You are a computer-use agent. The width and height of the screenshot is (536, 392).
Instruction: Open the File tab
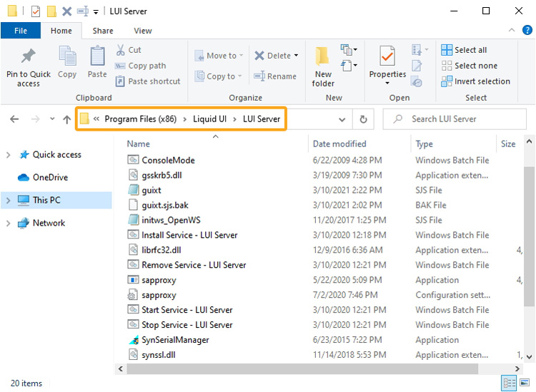[x=21, y=31]
